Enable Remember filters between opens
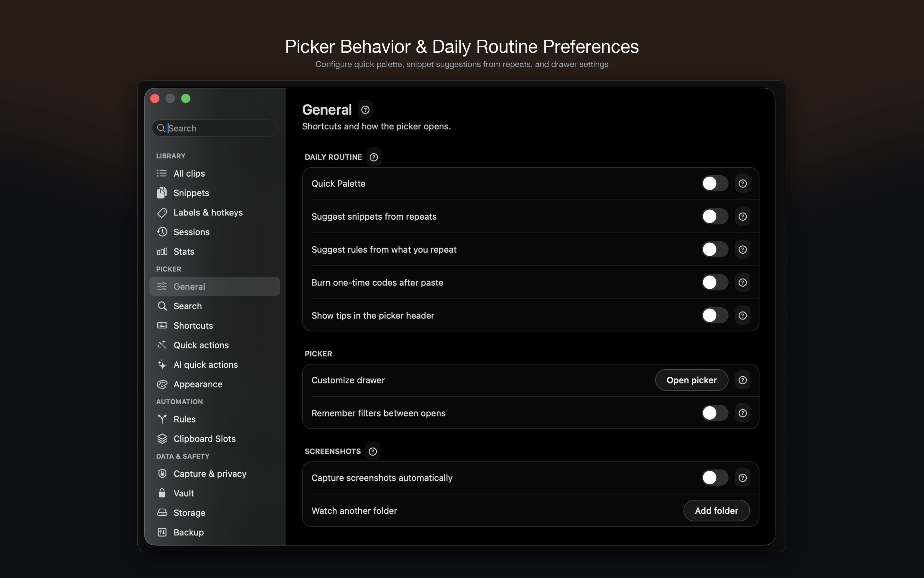 tap(715, 413)
